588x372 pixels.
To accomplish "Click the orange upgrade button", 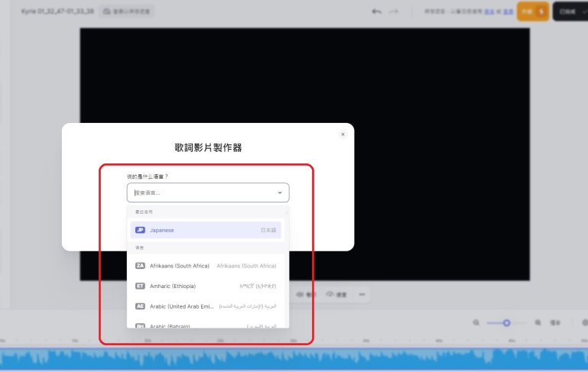I will coord(533,11).
